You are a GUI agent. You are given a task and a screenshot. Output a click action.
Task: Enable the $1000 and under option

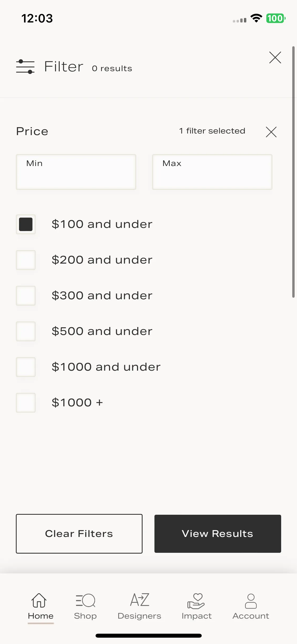click(26, 367)
